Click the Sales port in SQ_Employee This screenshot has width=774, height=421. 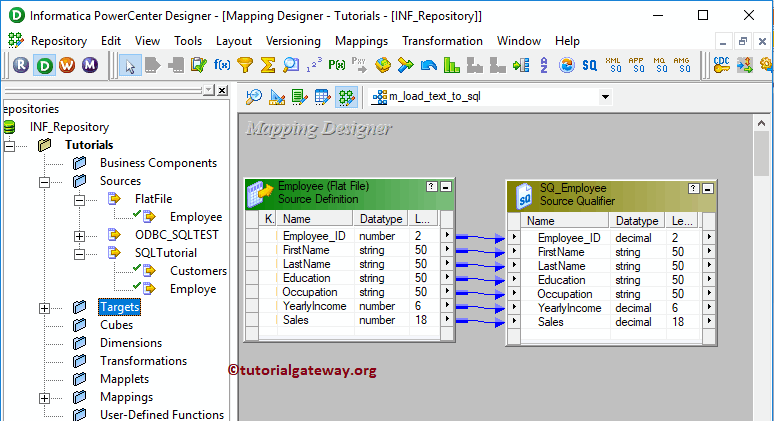pos(550,322)
